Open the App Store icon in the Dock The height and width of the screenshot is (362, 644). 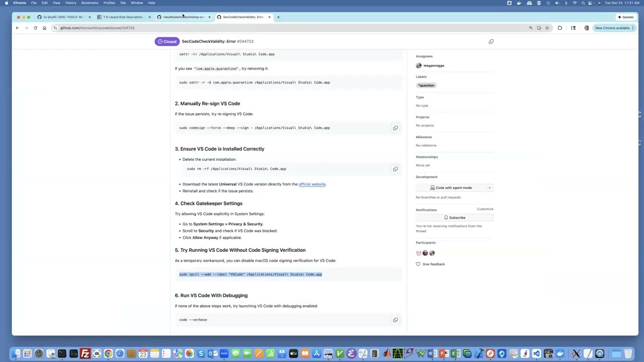[316, 353]
